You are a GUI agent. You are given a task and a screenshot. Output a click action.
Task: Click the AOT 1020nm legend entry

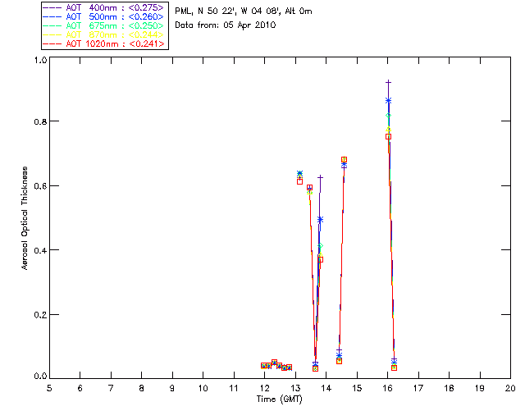point(104,43)
